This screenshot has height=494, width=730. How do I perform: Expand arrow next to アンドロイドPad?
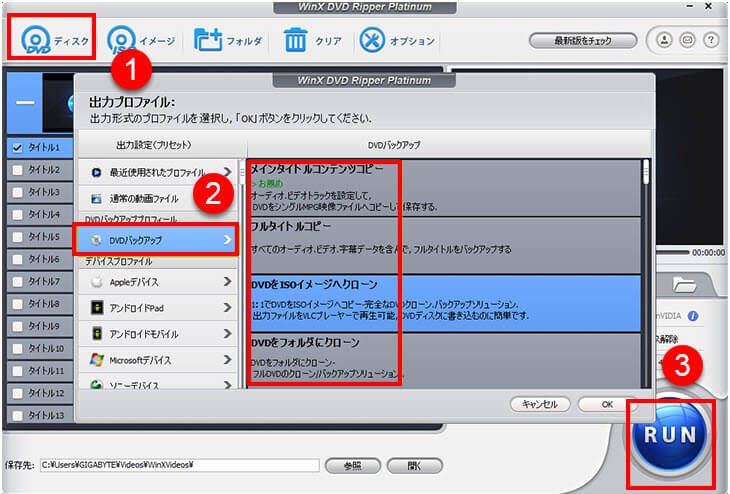click(227, 308)
